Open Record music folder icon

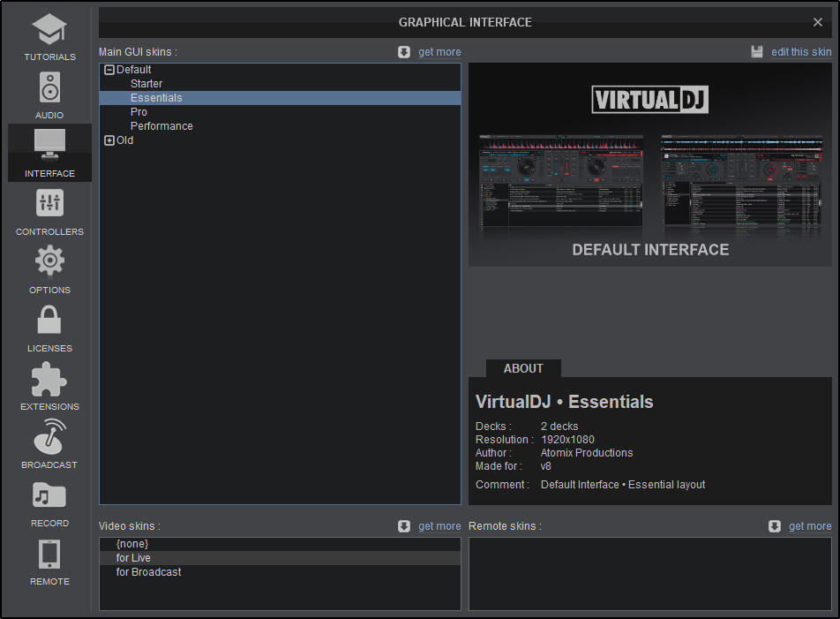click(x=49, y=494)
